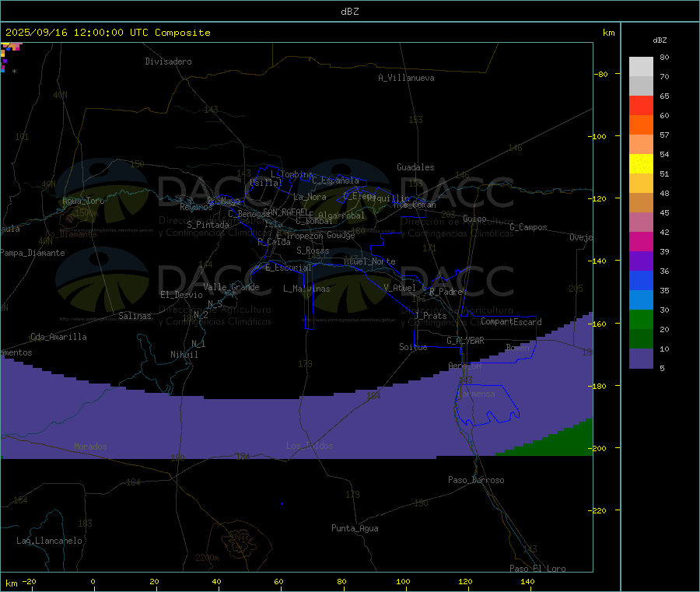This screenshot has width=700, height=592.
Task: Click the V_Atuel map label
Action: [x=400, y=288]
